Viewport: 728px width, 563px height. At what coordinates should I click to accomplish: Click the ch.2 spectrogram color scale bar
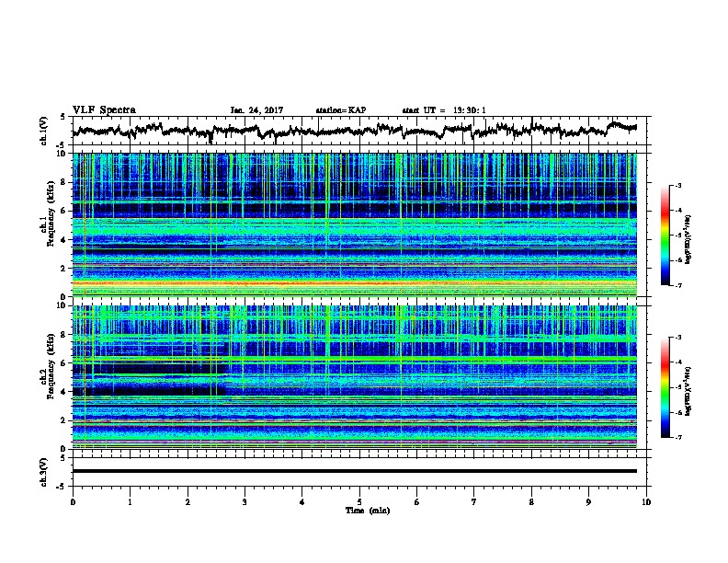[665, 387]
